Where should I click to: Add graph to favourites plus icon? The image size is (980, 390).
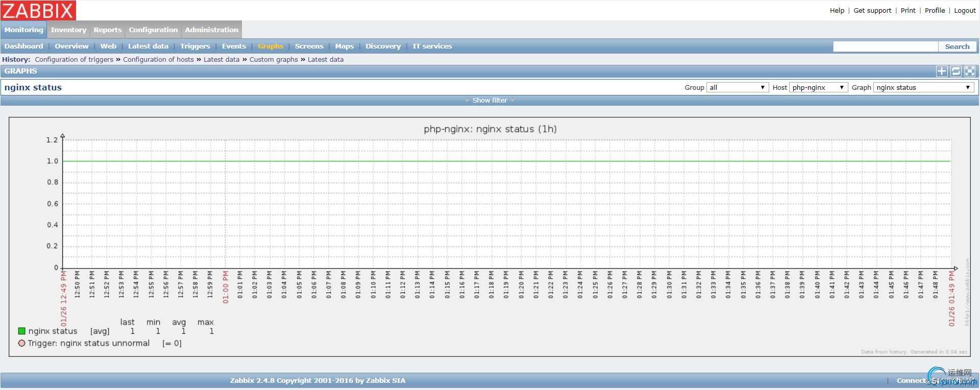click(942, 71)
